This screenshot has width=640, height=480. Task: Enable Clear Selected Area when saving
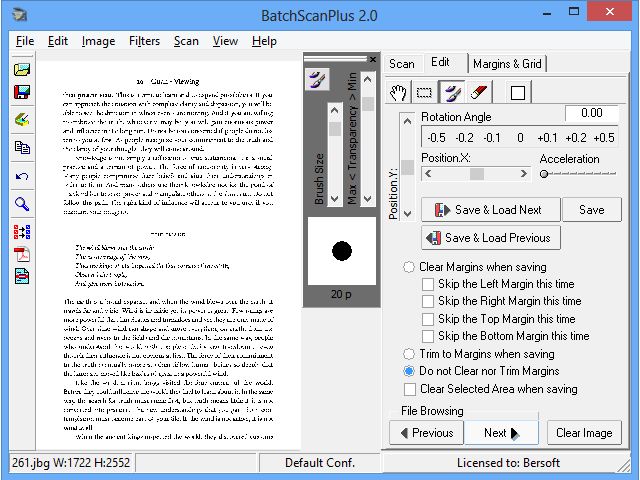pyautogui.click(x=410, y=389)
